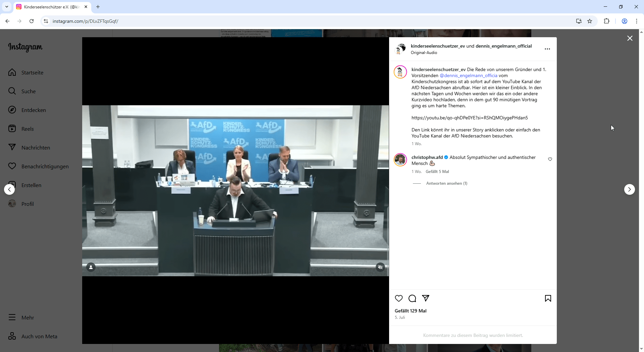Bookmark this tab star icon
644x352 pixels.
coord(590,21)
